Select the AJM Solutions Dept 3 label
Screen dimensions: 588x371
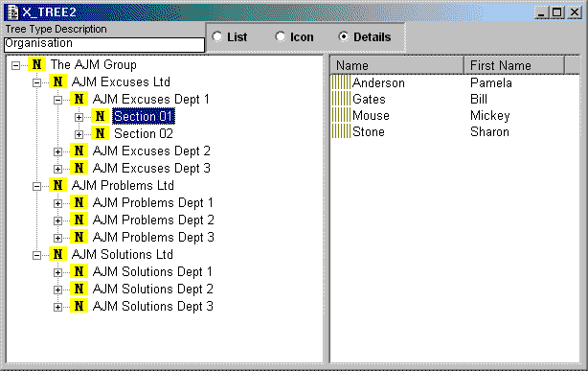(152, 307)
